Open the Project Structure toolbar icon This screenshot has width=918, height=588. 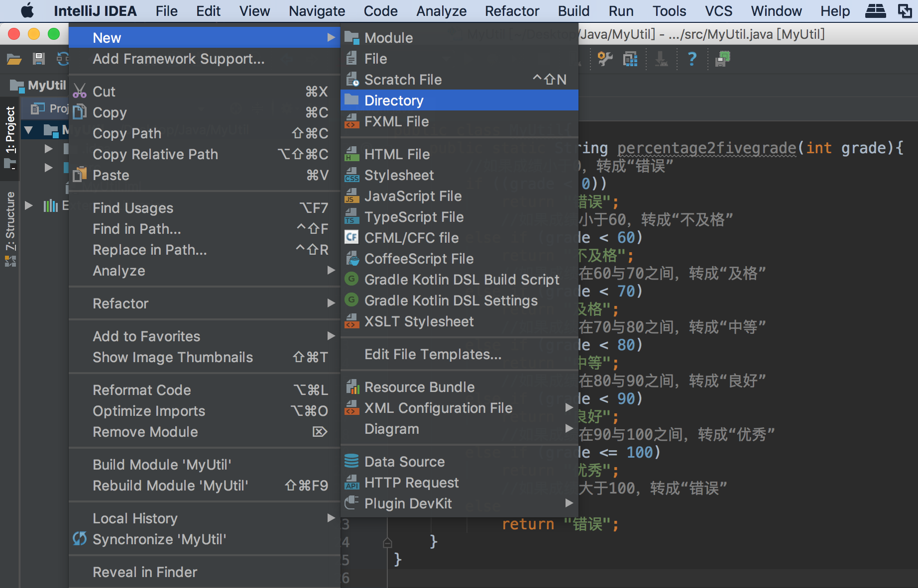(x=630, y=59)
